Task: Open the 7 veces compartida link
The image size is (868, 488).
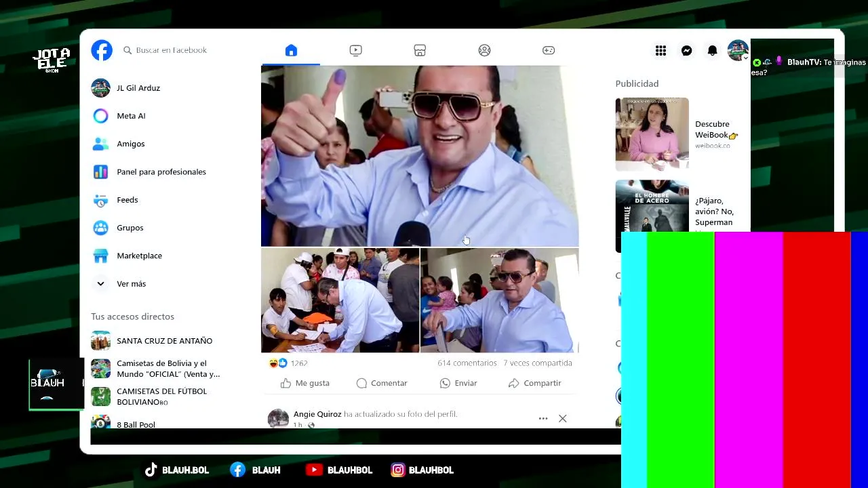Action: click(538, 363)
